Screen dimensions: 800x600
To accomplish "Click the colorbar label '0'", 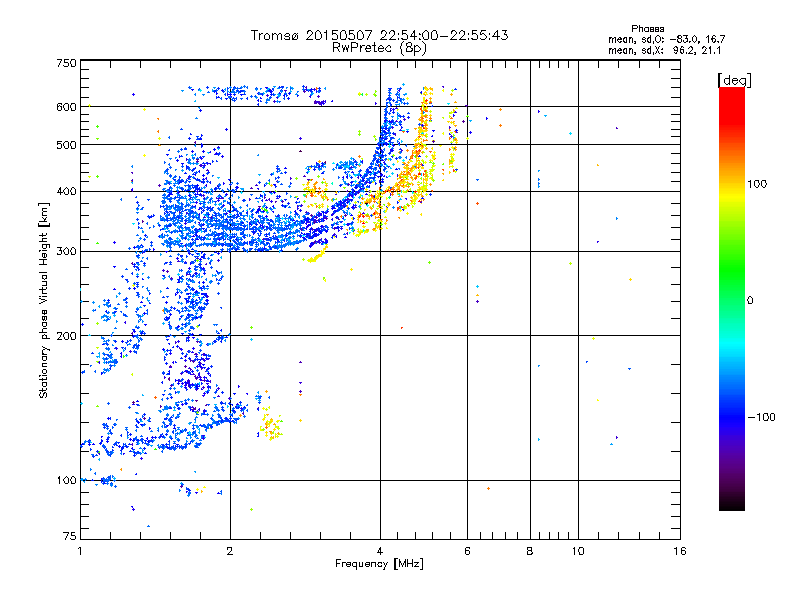I will tap(750, 301).
